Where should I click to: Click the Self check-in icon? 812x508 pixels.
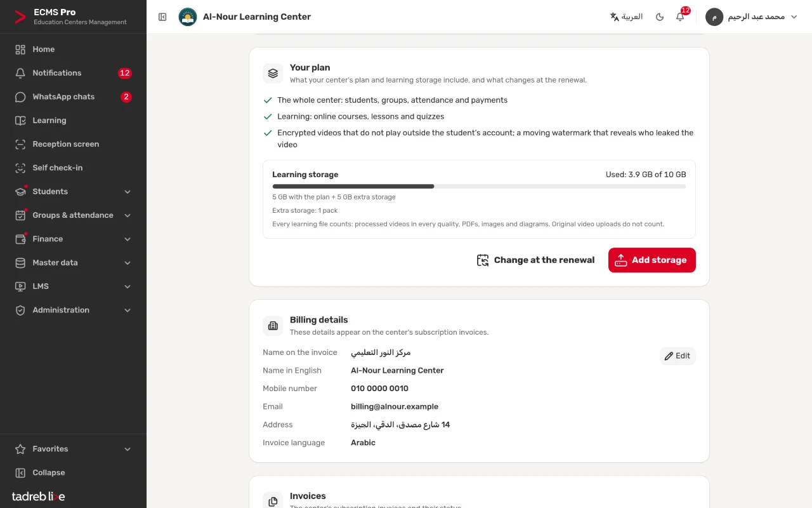pos(20,168)
